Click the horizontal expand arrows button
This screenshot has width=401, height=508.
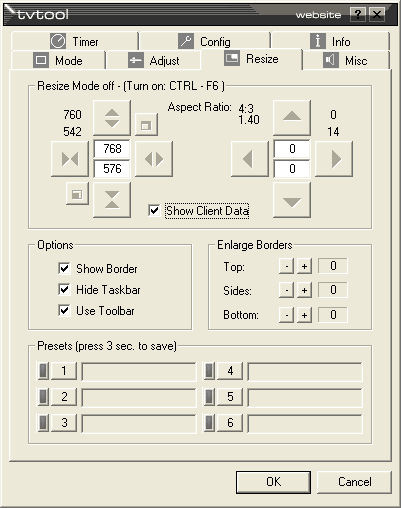(x=154, y=159)
